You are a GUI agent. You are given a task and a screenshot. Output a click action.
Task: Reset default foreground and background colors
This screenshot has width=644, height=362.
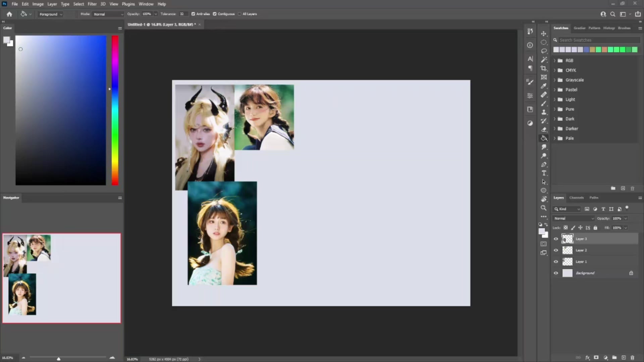pyautogui.click(x=540, y=225)
